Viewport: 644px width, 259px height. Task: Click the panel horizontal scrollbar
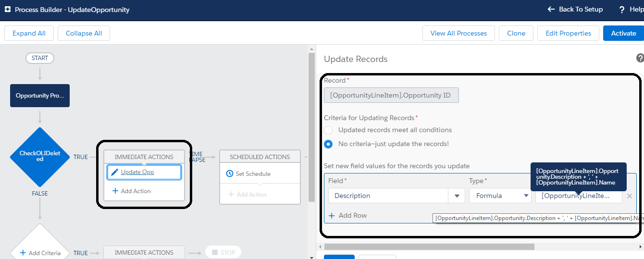(x=429, y=247)
